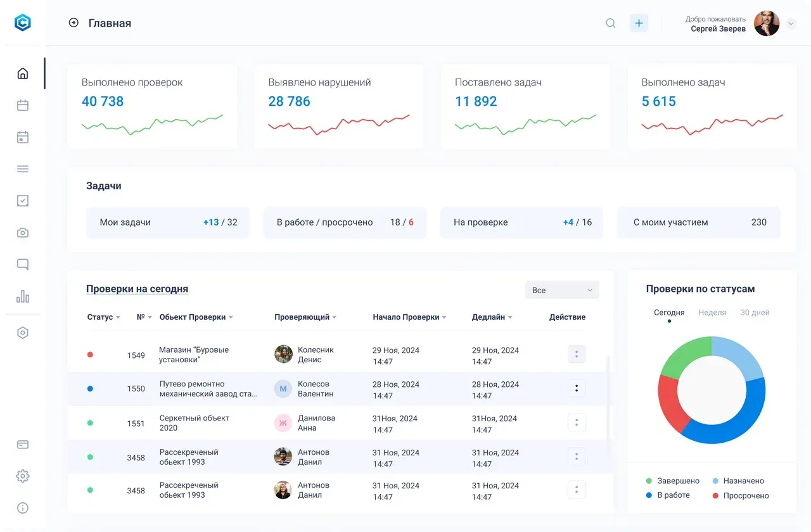Viewport: 811px width, 532px height.
Task: Click the search magnifier icon
Action: click(x=611, y=23)
